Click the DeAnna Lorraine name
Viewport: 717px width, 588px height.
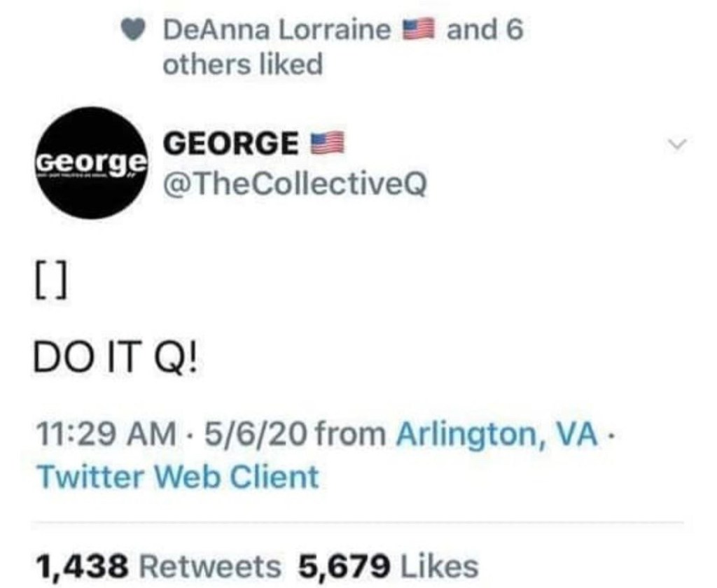[x=277, y=31]
